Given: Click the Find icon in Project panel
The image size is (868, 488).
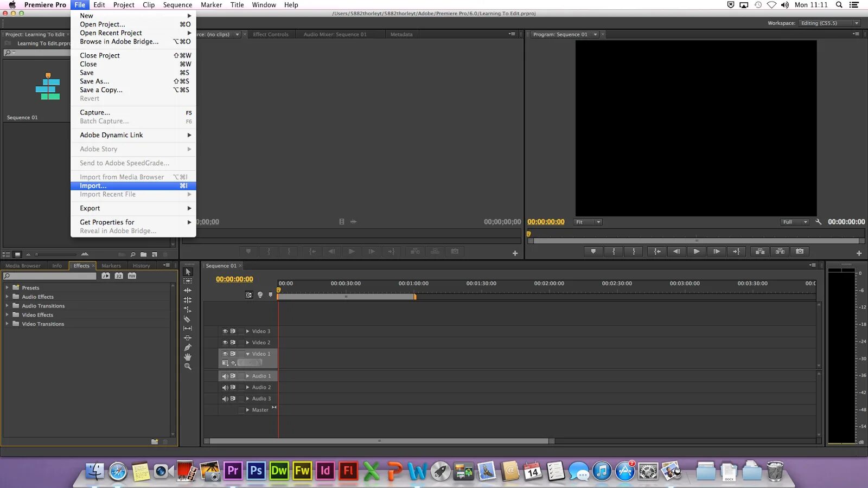Looking at the screenshot, I should [133, 254].
